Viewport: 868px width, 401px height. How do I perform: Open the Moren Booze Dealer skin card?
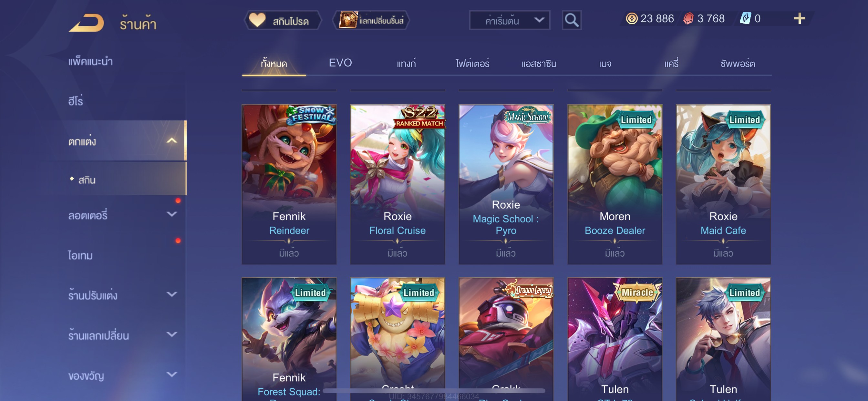click(x=615, y=184)
